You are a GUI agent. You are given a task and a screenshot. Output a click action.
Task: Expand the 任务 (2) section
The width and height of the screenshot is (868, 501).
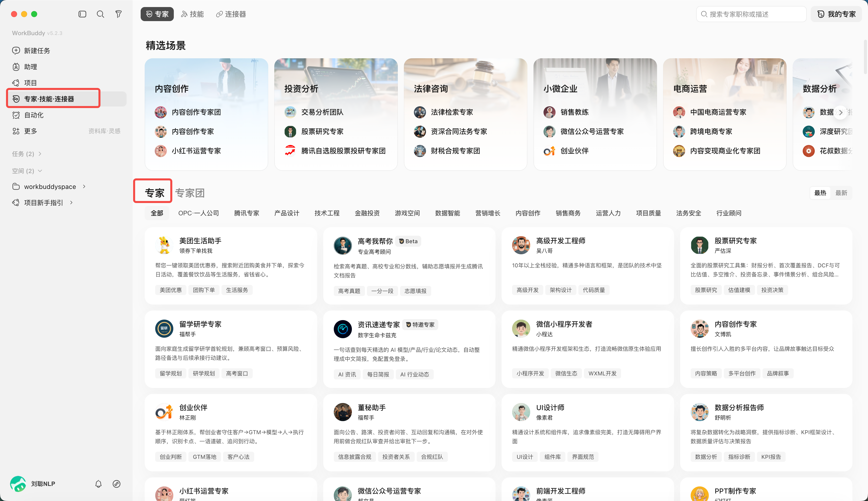pos(27,154)
